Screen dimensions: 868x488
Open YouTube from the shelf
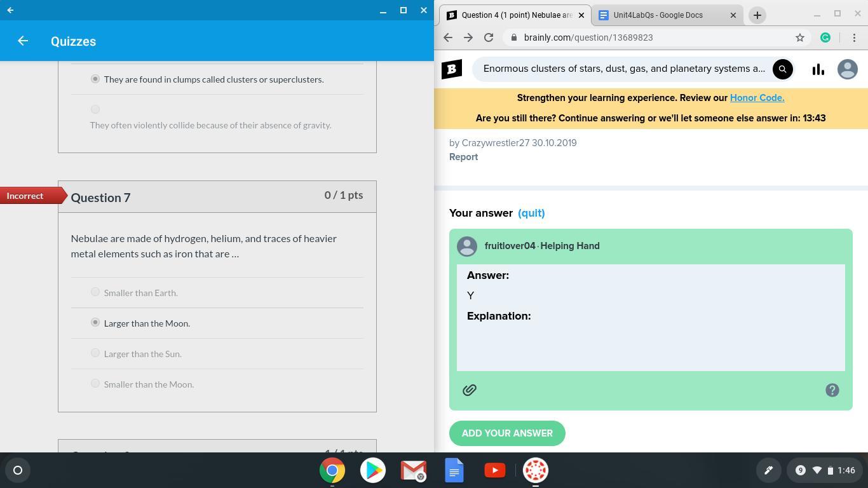point(495,470)
